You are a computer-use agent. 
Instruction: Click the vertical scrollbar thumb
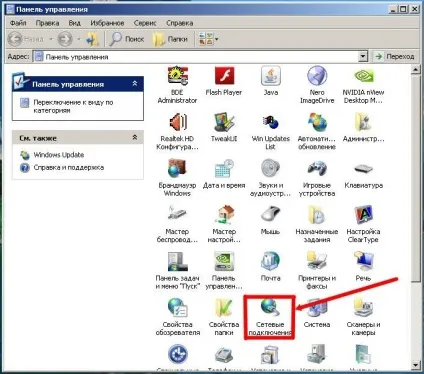415,179
